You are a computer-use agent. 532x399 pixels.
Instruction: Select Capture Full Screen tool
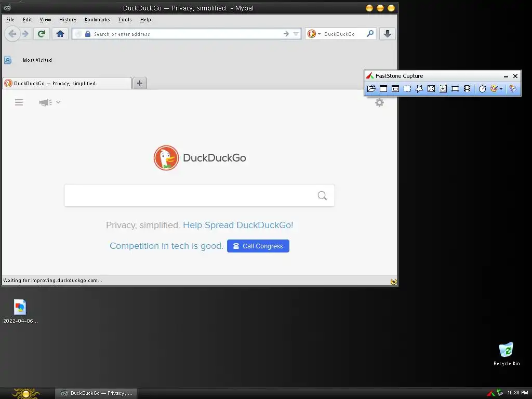(x=431, y=88)
